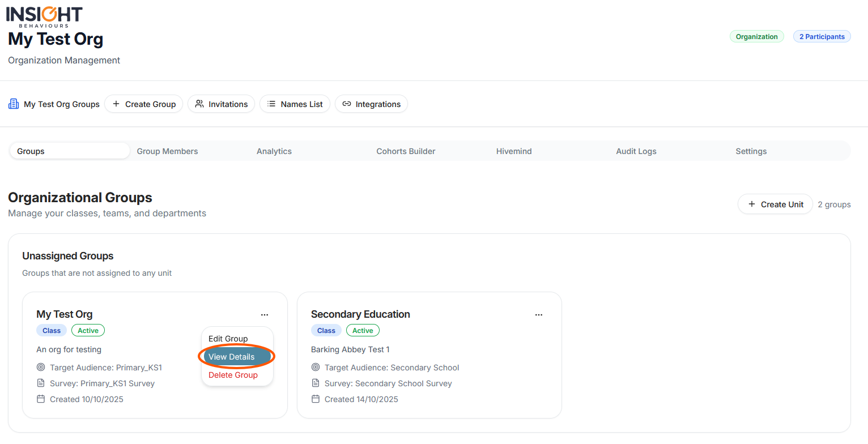Image resolution: width=868 pixels, height=444 pixels.
Task: Choose Delete Group from the context menu
Action: tap(233, 375)
